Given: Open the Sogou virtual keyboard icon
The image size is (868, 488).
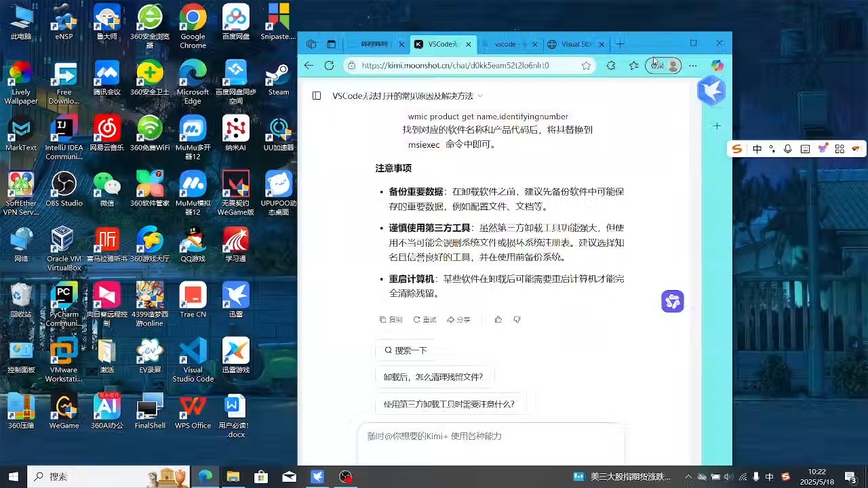Looking at the screenshot, I should click(x=805, y=148).
